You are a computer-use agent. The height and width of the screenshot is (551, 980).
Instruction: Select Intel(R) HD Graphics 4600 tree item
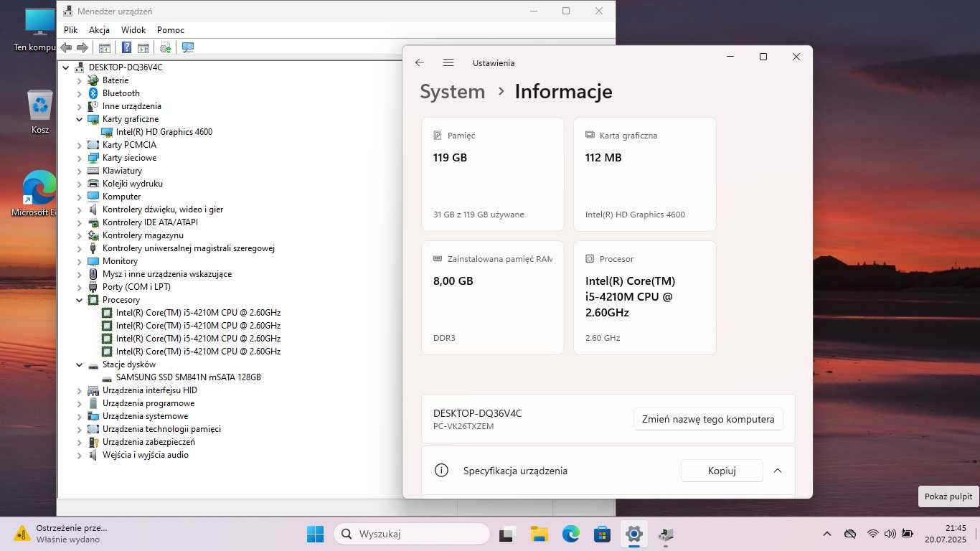point(164,132)
